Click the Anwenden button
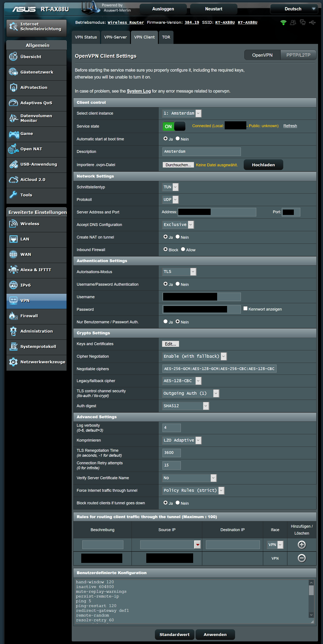The height and width of the screenshot is (644, 323). [x=215, y=634]
